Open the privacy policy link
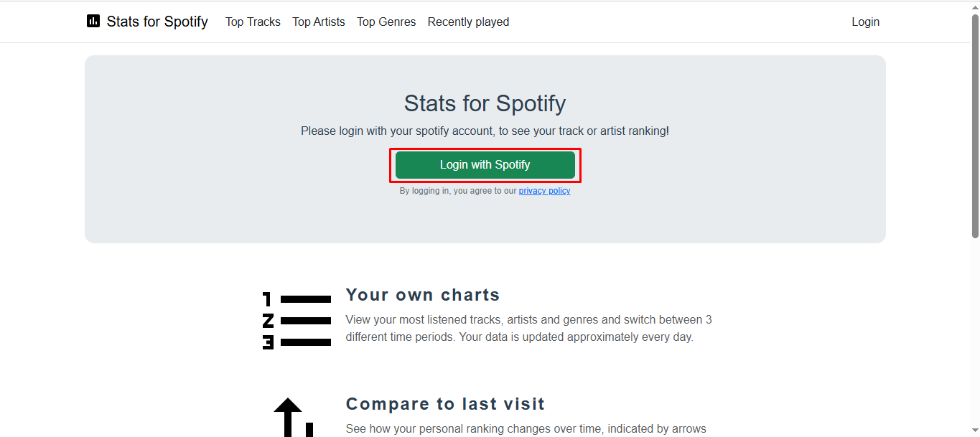 pyautogui.click(x=544, y=190)
